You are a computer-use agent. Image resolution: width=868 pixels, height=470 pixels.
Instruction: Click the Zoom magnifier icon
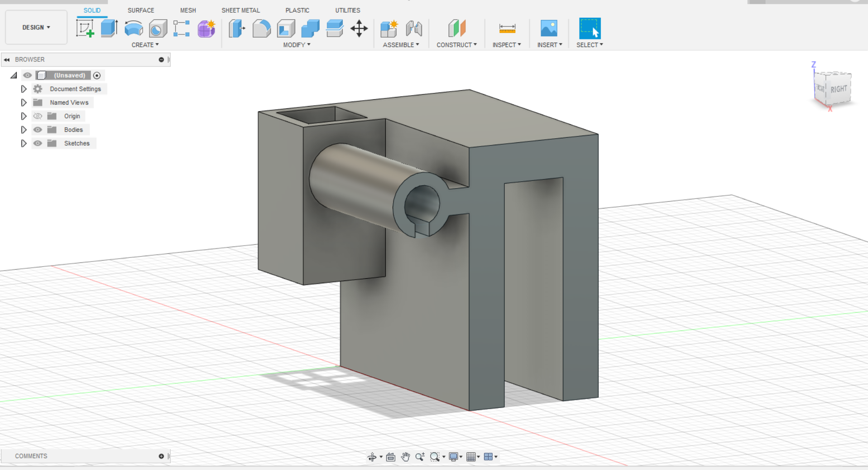pos(420,457)
